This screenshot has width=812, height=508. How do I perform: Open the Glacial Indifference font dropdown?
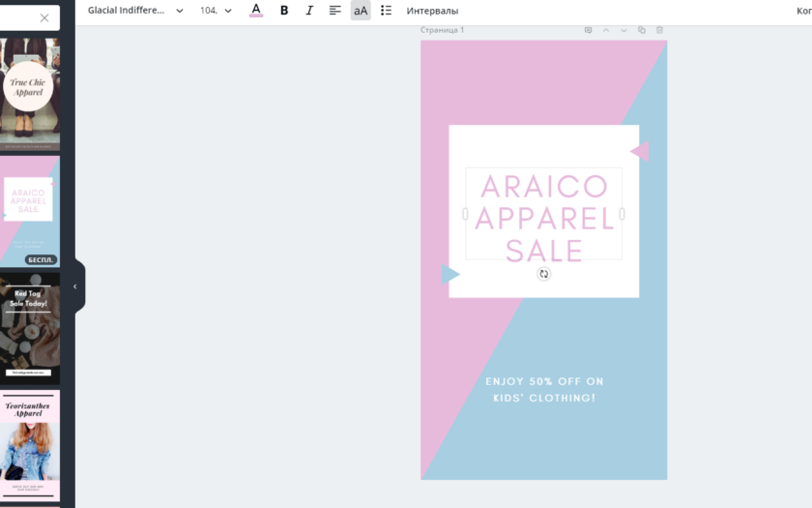[135, 11]
